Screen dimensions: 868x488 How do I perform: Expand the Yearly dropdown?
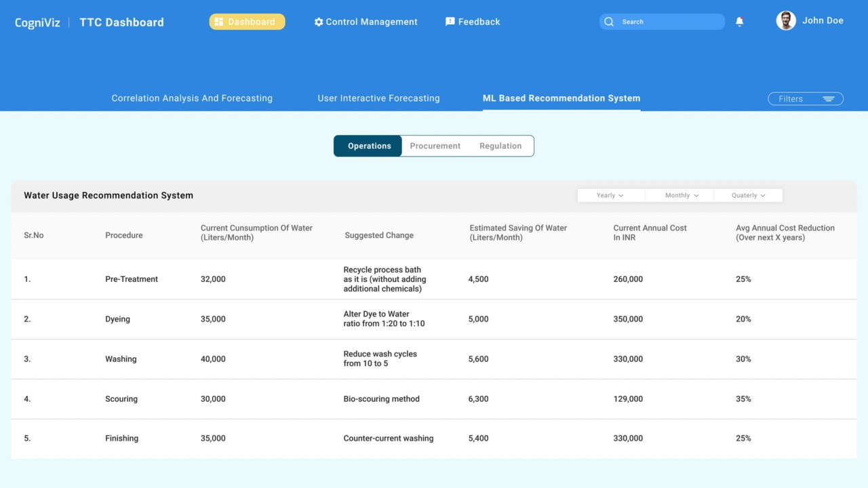(610, 195)
